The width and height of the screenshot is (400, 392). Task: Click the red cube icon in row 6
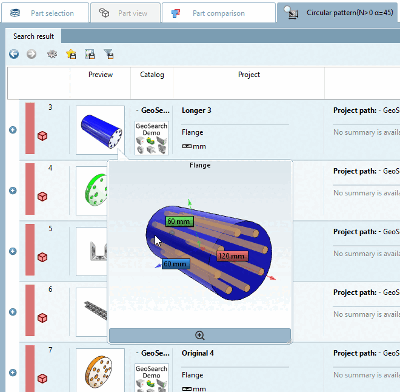[42, 318]
